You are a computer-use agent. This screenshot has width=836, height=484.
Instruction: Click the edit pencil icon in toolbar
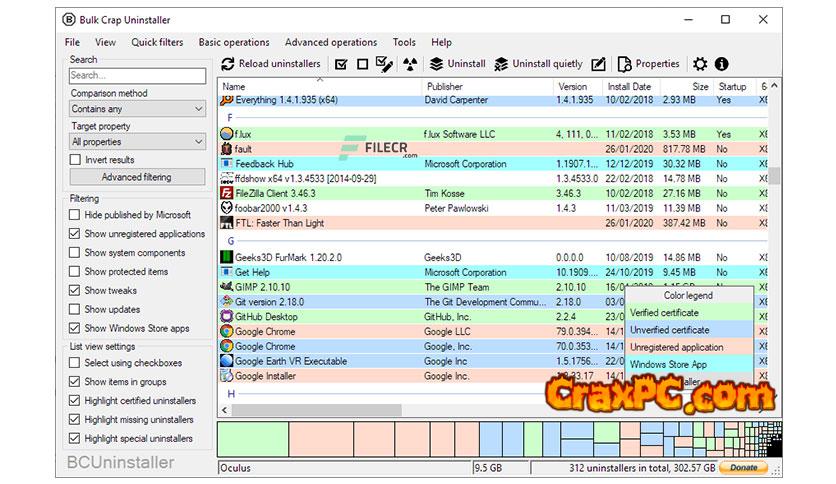click(x=598, y=64)
